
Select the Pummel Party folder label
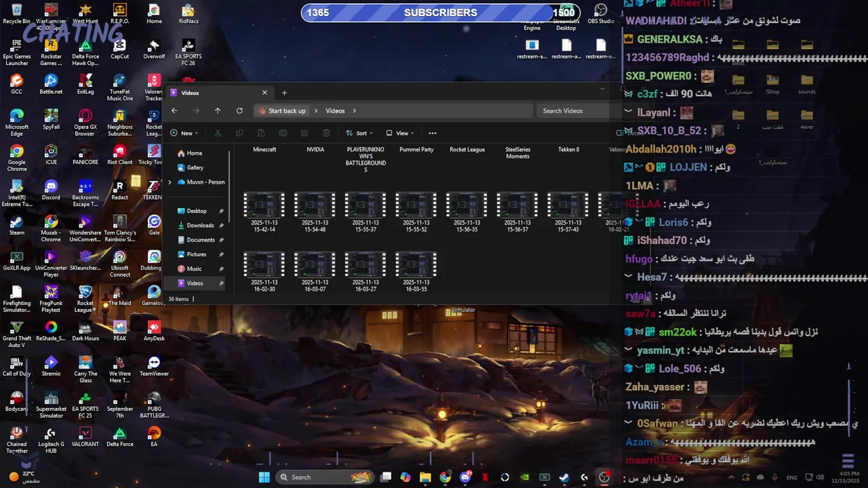pos(416,149)
